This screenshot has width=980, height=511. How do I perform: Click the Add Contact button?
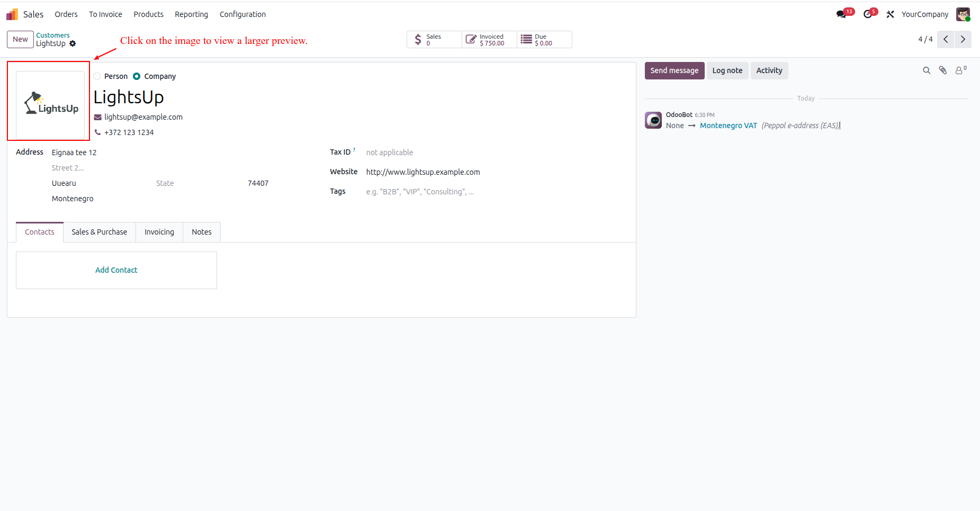[116, 270]
